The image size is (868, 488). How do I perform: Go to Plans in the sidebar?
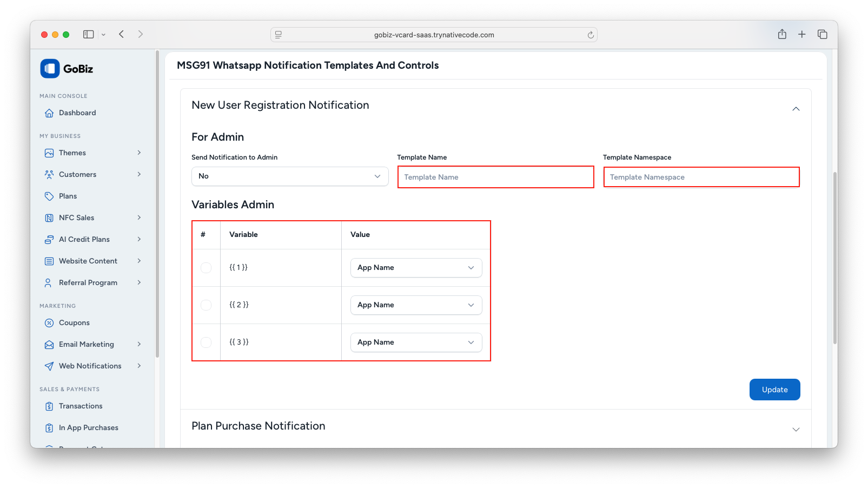(x=68, y=196)
